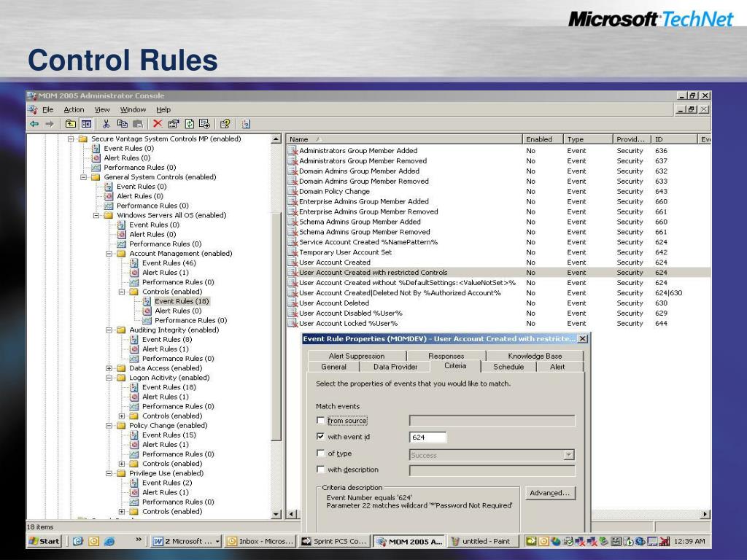Select the 'User Account Created with restricted Controls' row
747x560 pixels.
click(498, 273)
